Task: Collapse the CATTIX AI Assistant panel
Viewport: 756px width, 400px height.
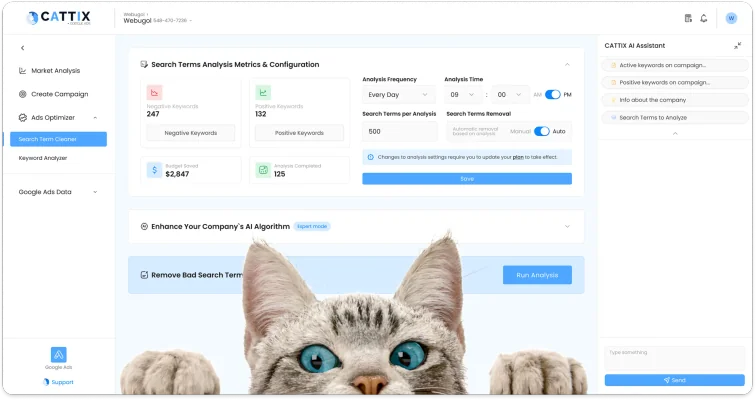Action: click(738, 45)
